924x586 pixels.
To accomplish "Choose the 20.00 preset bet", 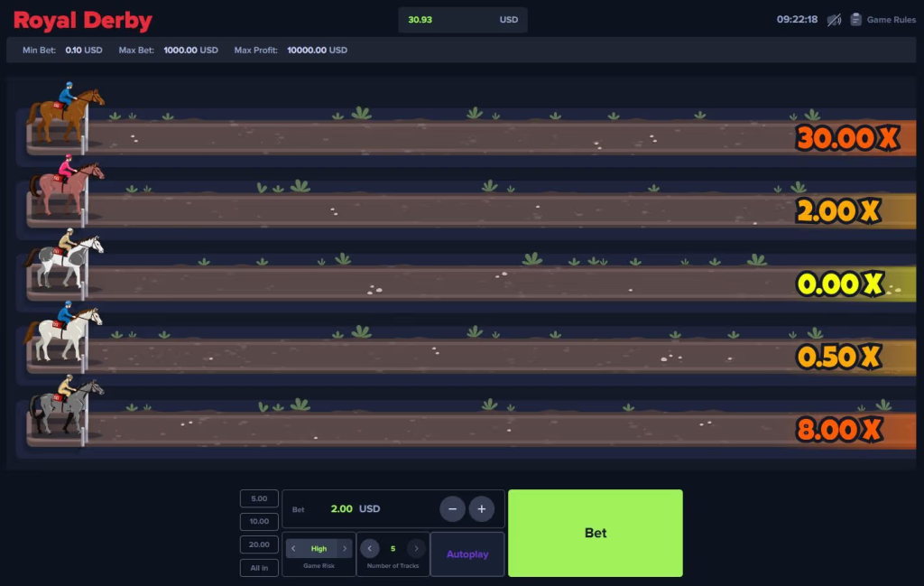I will pyautogui.click(x=259, y=544).
